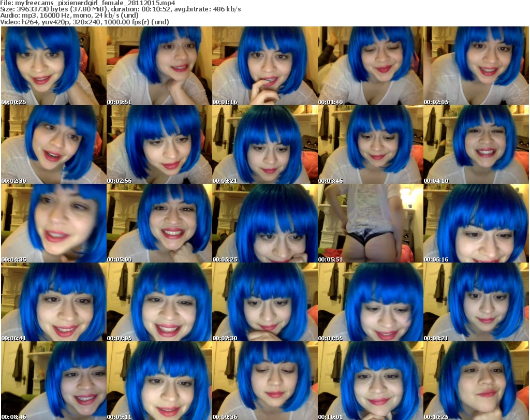Open the frame at 00:02:56
The height and width of the screenshot is (420, 530).
(159, 144)
